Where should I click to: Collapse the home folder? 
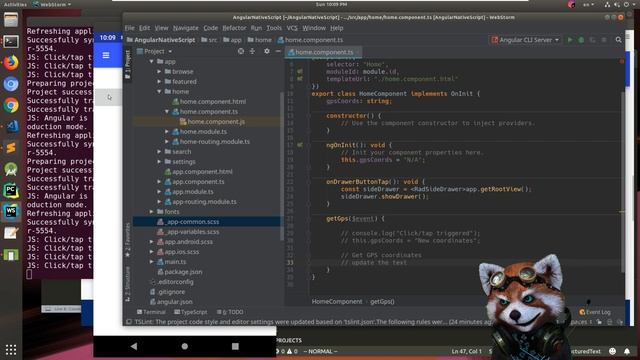[x=159, y=91]
